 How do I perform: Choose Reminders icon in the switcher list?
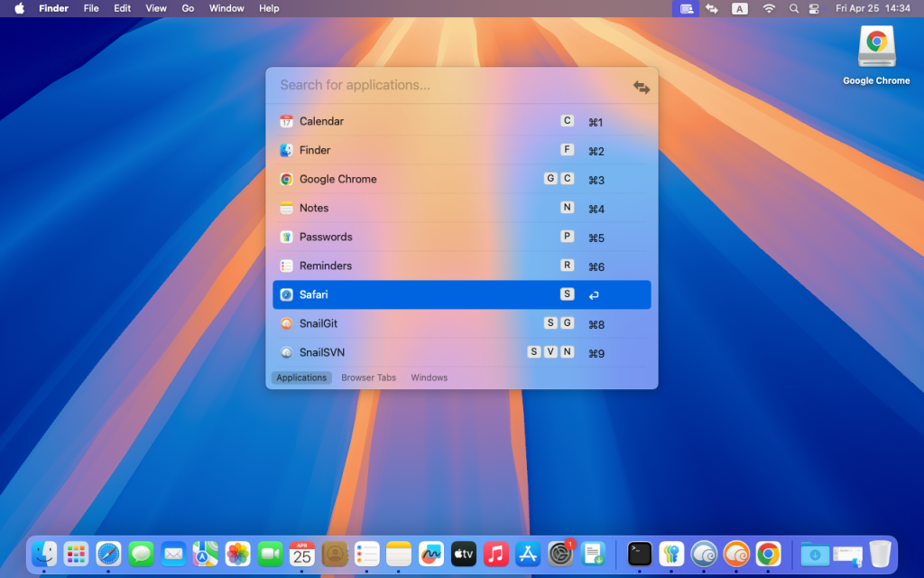(286, 266)
